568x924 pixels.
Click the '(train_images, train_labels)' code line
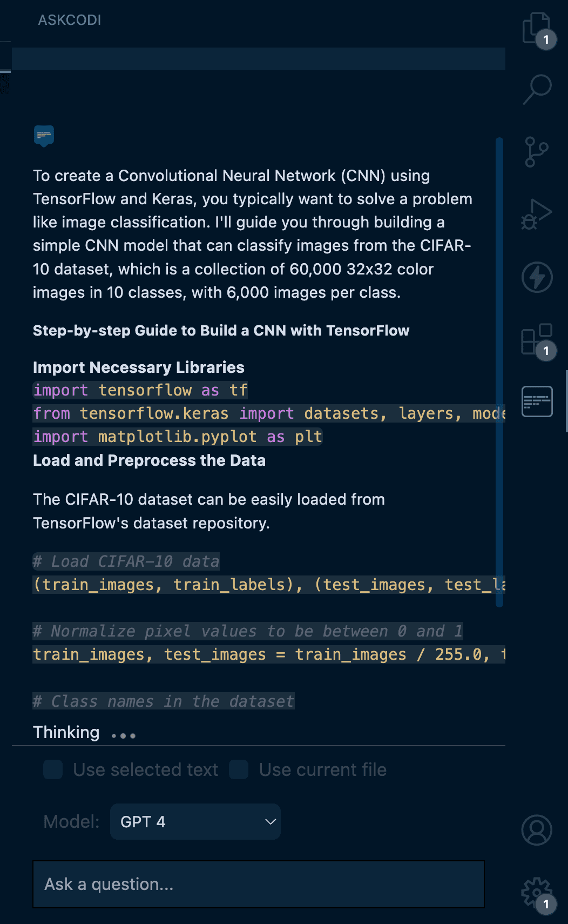pyautogui.click(x=269, y=585)
